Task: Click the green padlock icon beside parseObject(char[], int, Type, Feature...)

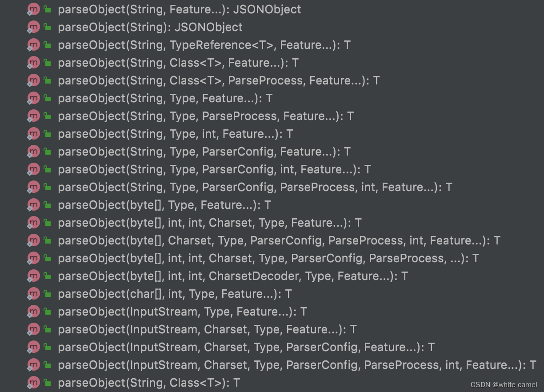Action: [46, 293]
